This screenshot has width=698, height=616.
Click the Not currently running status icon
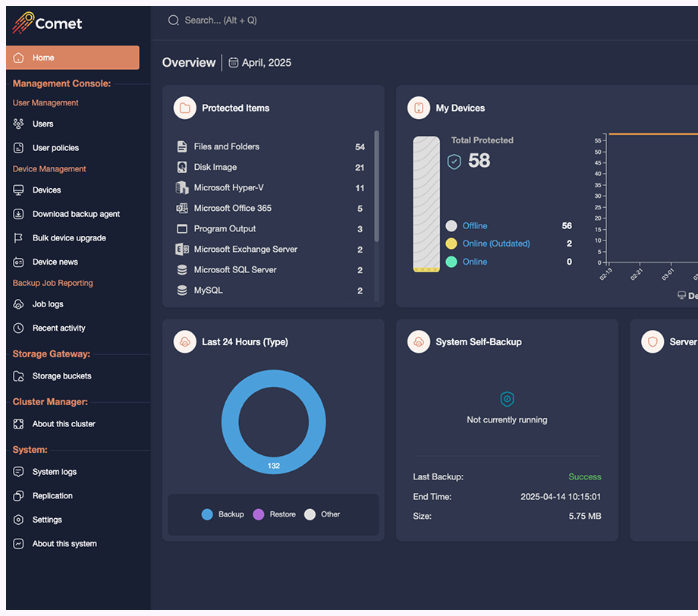(507, 399)
